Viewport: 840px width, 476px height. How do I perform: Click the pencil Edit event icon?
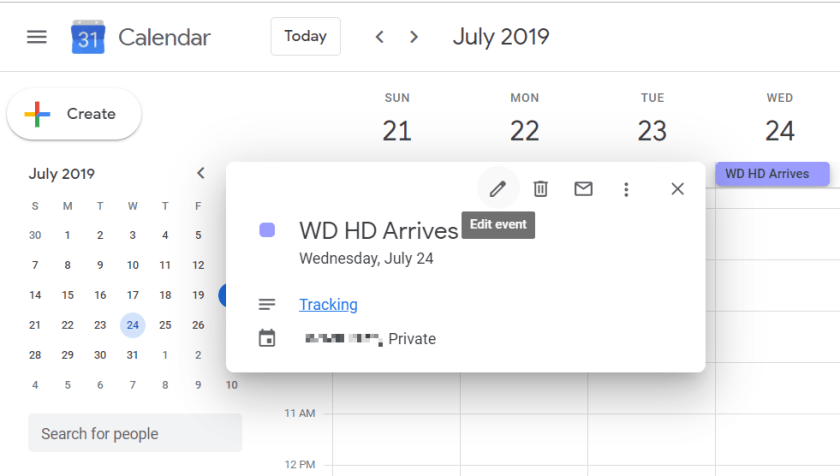[x=497, y=189]
